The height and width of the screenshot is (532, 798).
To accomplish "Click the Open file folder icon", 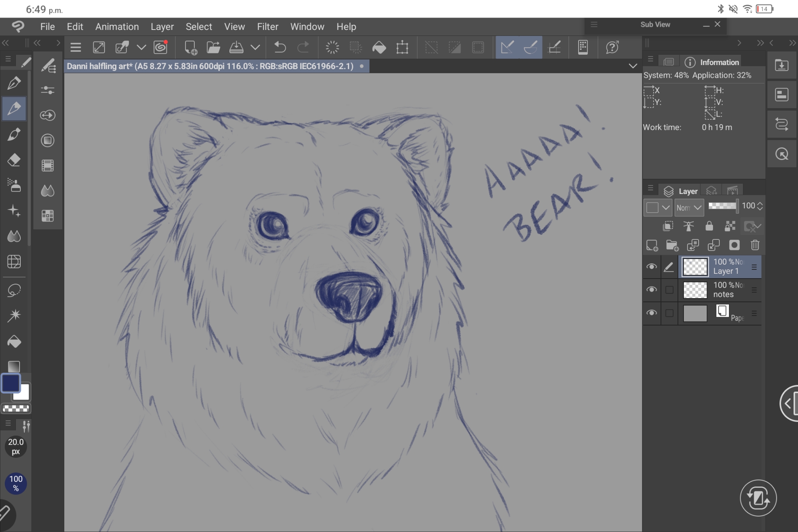I will [x=213, y=47].
